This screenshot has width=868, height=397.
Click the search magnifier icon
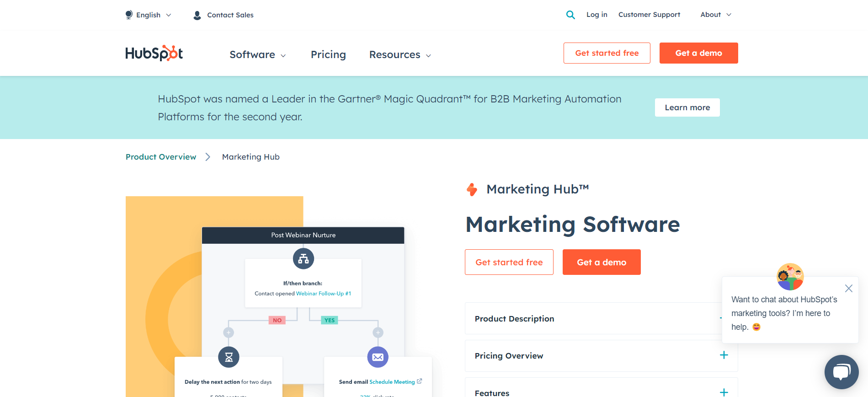pos(570,15)
